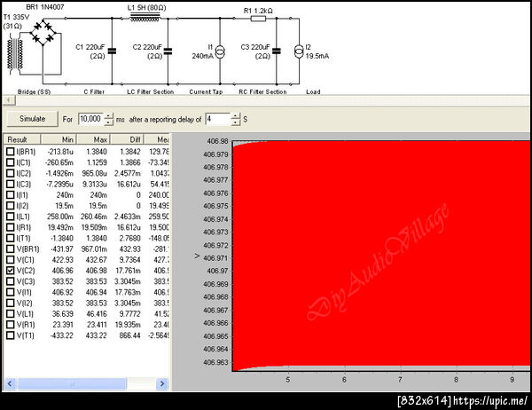Click the schematic pane scroll left arrow
Screen dimensions: 532x410
pos(9,100)
